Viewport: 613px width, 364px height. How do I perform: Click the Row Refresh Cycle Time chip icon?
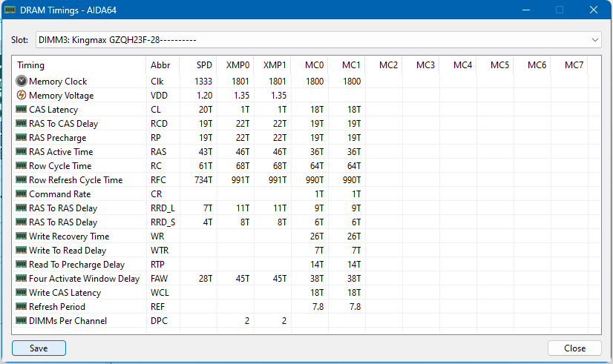coord(21,179)
